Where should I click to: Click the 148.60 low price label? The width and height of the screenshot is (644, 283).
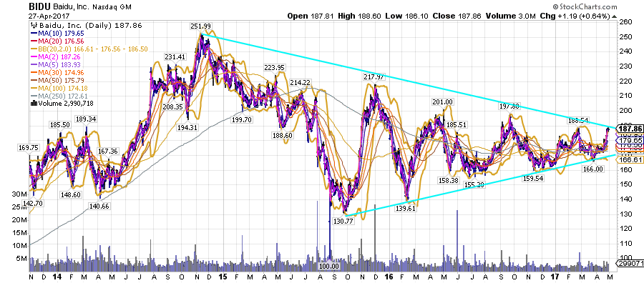[x=71, y=194]
